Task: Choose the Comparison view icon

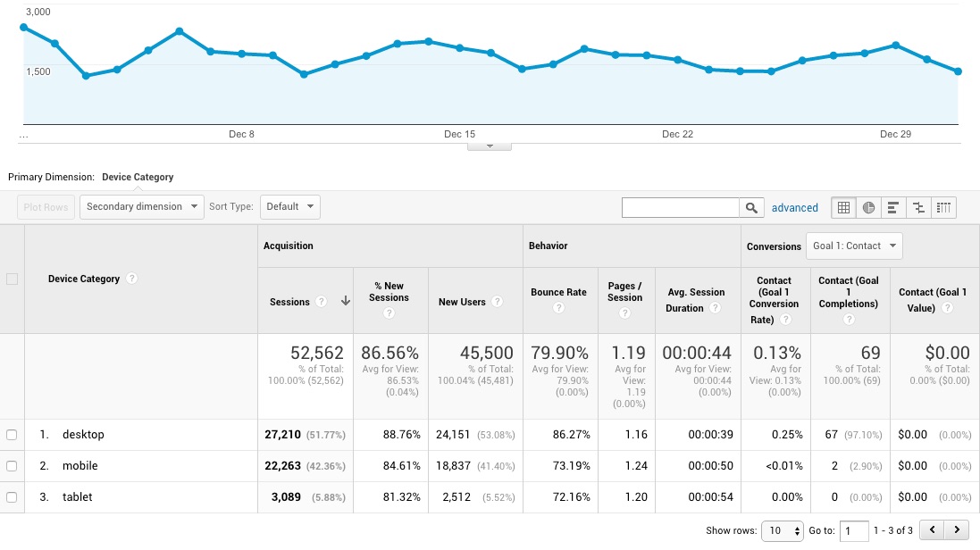Action: tap(918, 207)
